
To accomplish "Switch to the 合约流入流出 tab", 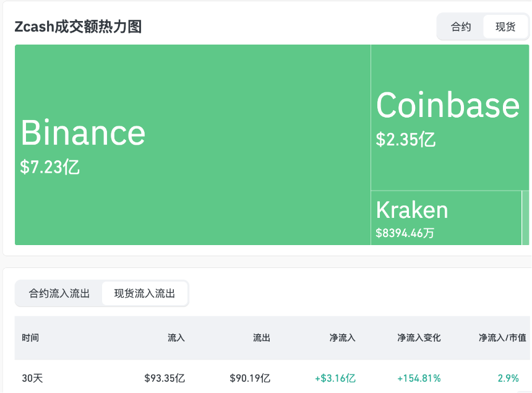I will (58, 293).
